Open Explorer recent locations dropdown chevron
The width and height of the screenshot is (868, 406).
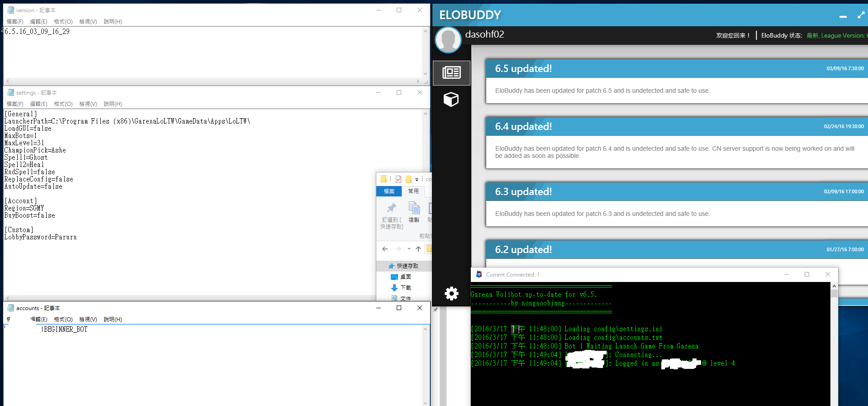coord(409,248)
